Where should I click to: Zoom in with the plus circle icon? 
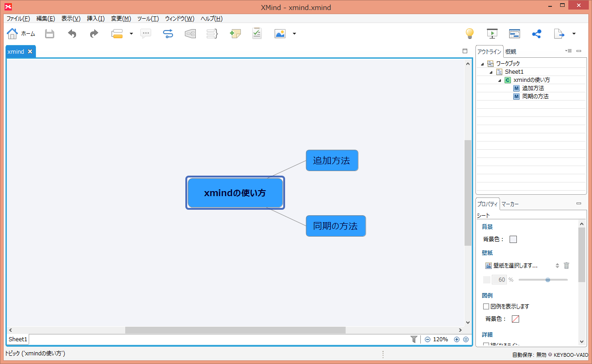coord(457,339)
